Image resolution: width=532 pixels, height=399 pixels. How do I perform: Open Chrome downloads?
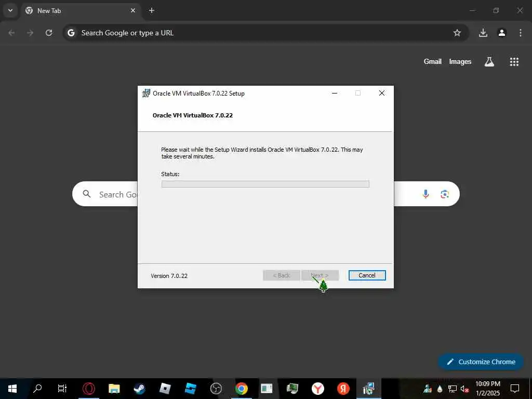pos(483,33)
